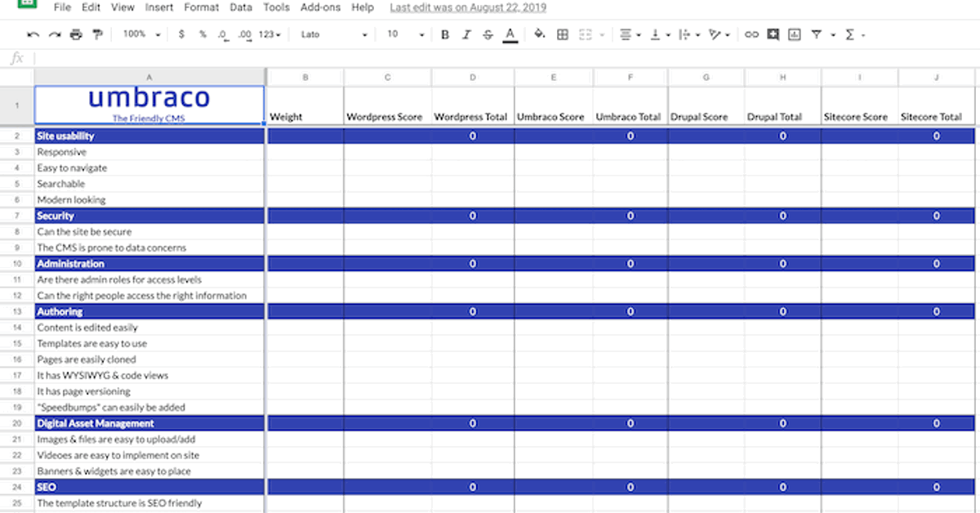Open the Format menu
Screen dimensions: 980x513
pos(201,7)
